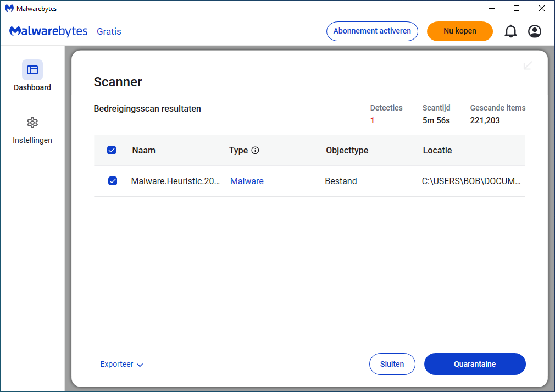Click Abonnement activeren button
This screenshot has height=392, width=555.
point(372,31)
